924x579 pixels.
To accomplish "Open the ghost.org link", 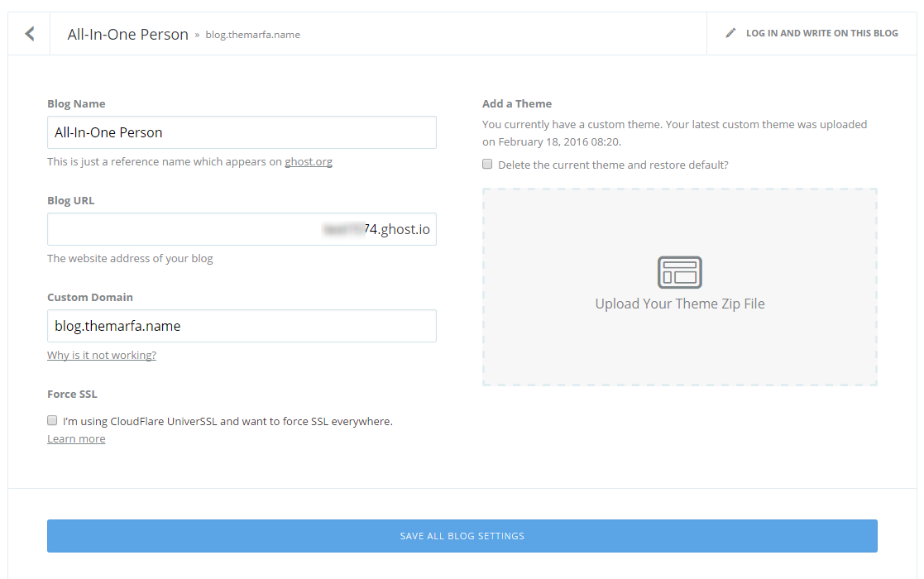I will pos(309,162).
